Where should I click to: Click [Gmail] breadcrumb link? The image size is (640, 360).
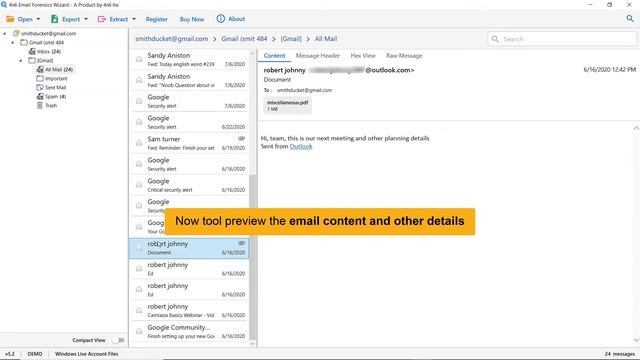pos(291,39)
